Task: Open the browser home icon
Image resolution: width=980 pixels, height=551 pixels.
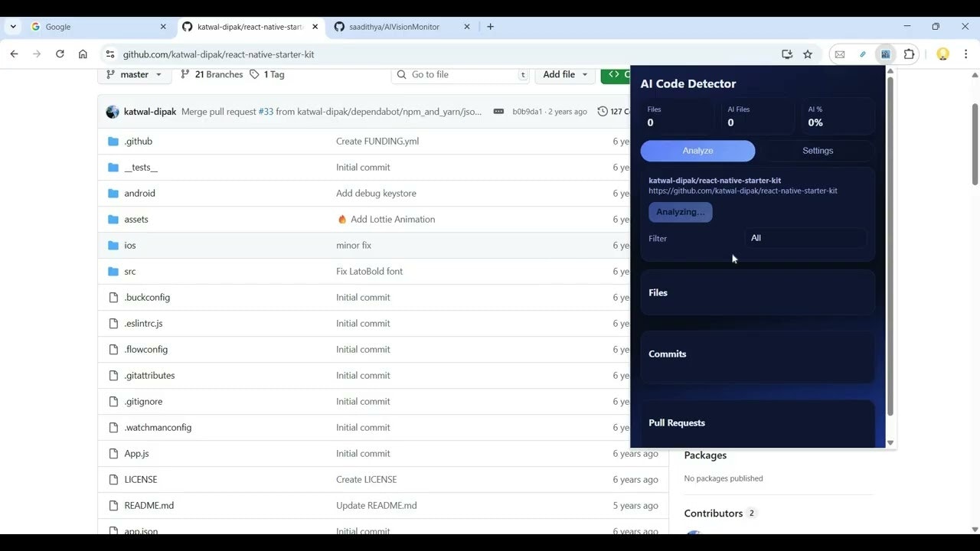Action: click(x=83, y=54)
